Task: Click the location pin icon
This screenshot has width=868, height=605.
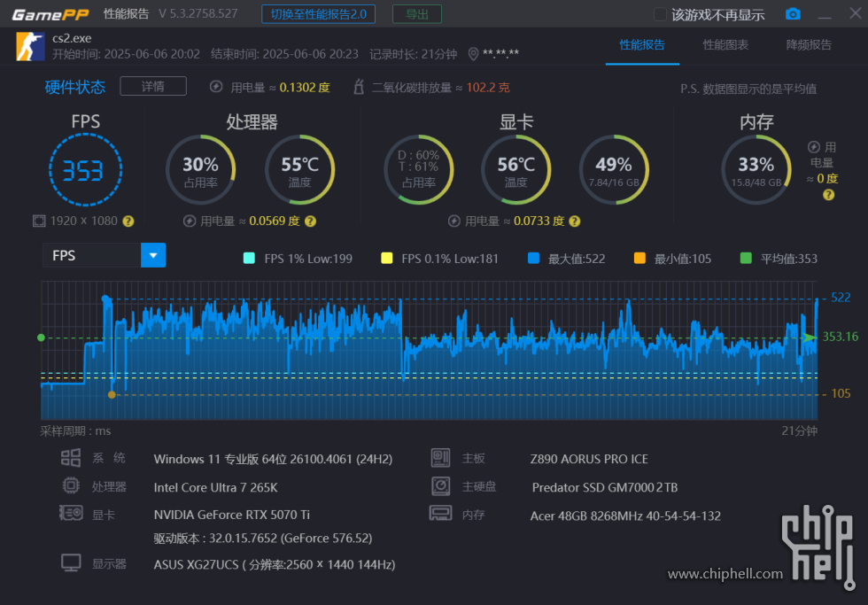Action: point(473,54)
